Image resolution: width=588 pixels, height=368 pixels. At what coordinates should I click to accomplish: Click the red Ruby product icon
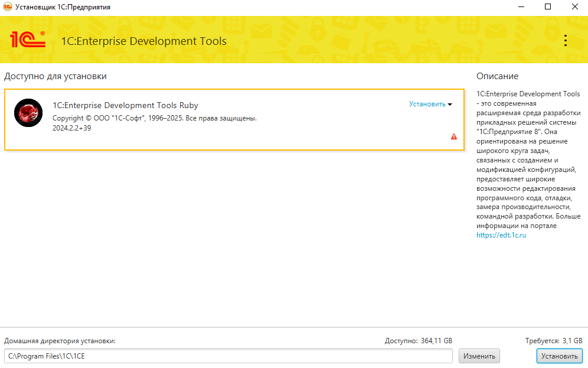point(28,113)
